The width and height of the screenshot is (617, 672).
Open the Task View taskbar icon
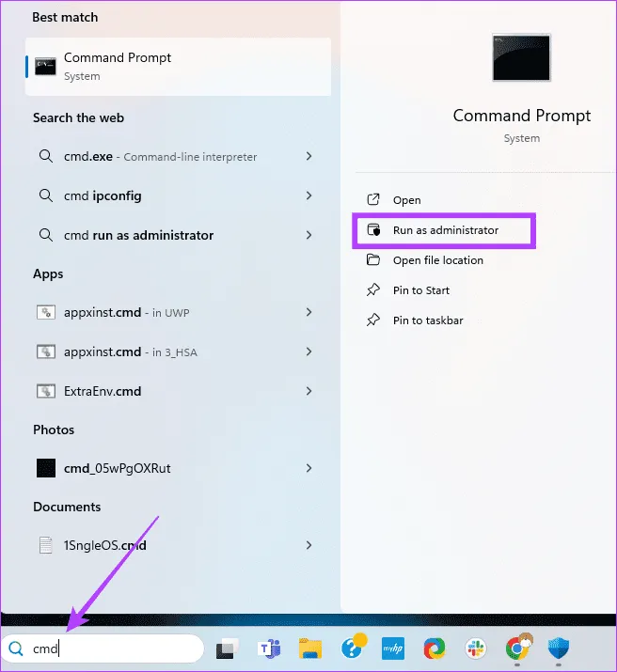(x=227, y=649)
